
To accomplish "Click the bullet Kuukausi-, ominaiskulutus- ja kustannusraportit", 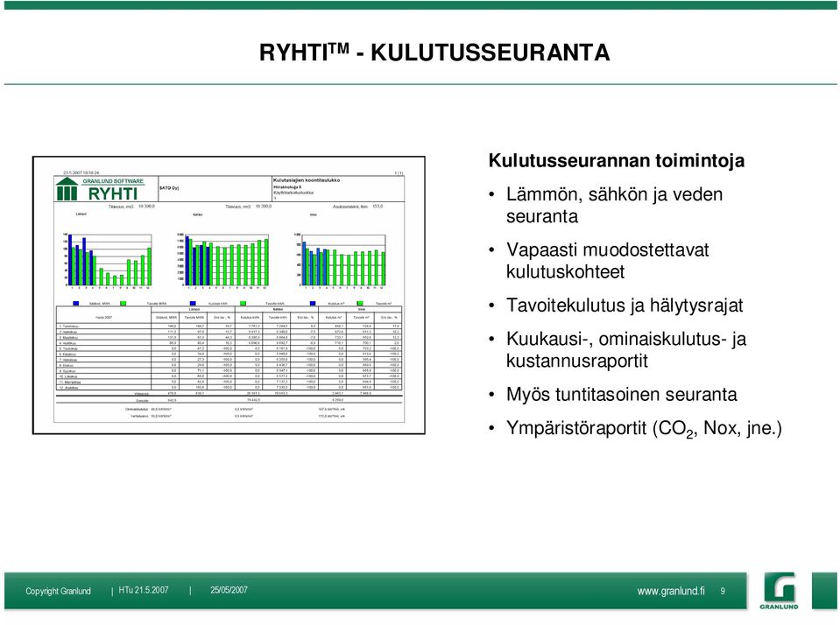I will click(x=625, y=350).
